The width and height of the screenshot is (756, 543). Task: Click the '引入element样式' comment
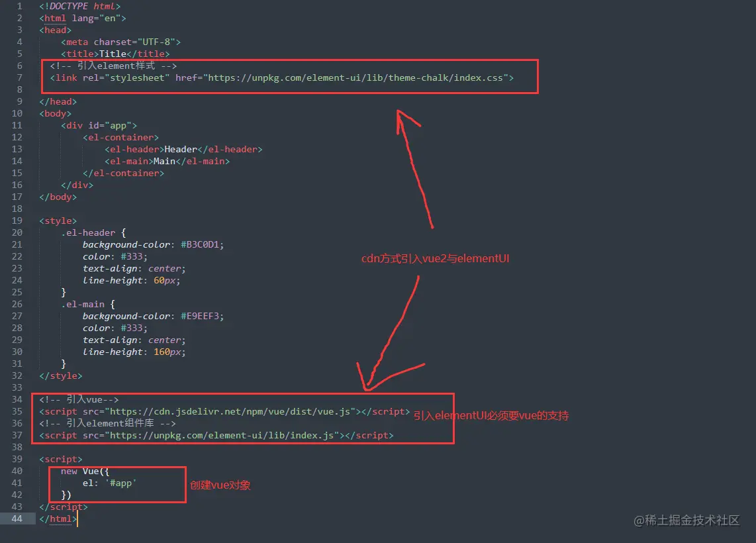[x=113, y=66]
